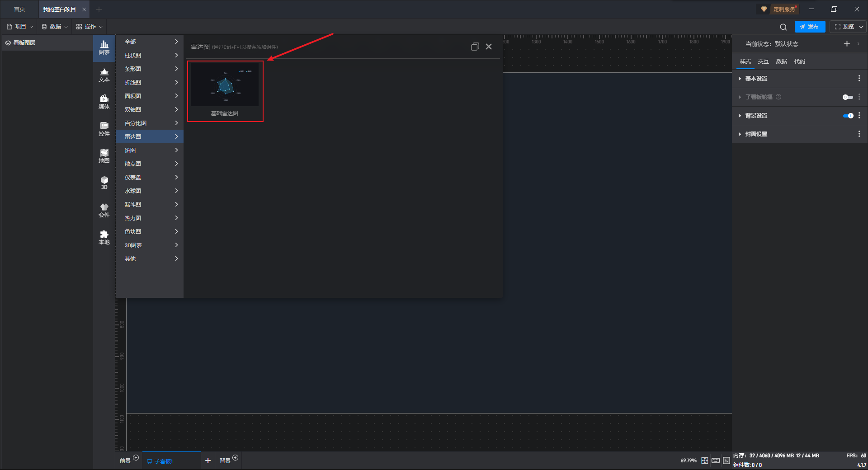Click the 子看板轮播 help question icon
Image resolution: width=868 pixels, height=470 pixels.
click(778, 97)
